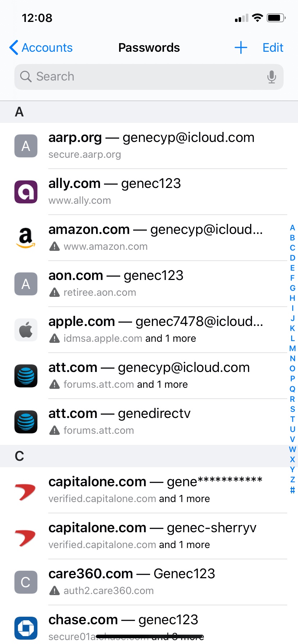The image size is (298, 644).
Task: Jump to letter M in index
Action: (293, 348)
